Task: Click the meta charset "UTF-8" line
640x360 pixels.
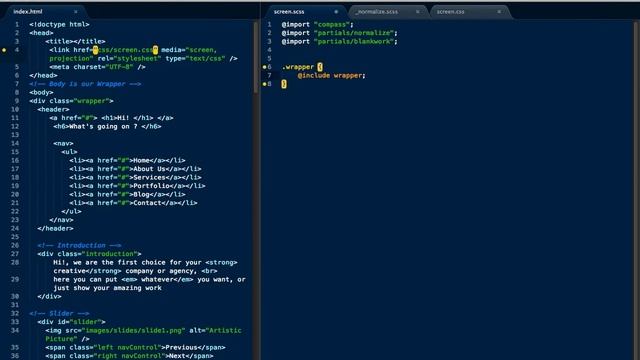Action: pos(98,67)
